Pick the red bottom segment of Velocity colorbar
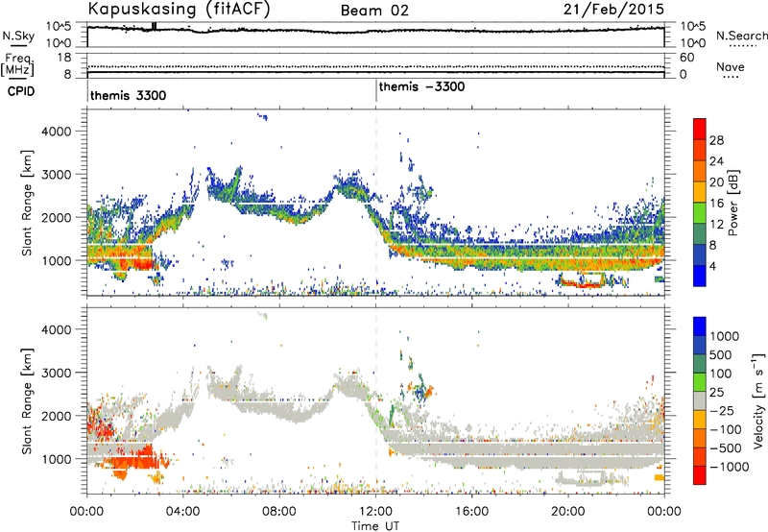 point(700,475)
